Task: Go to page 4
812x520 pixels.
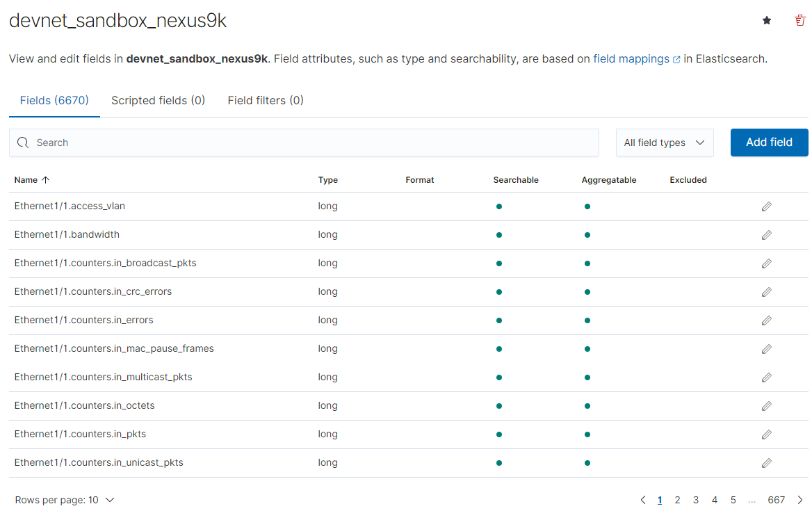Action: 715,500
